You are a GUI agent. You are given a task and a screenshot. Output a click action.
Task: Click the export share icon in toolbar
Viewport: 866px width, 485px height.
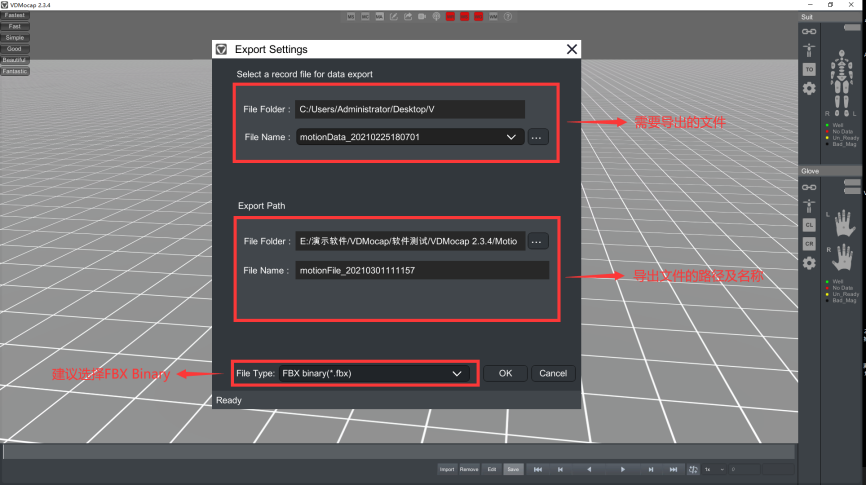pyautogui.click(x=408, y=17)
